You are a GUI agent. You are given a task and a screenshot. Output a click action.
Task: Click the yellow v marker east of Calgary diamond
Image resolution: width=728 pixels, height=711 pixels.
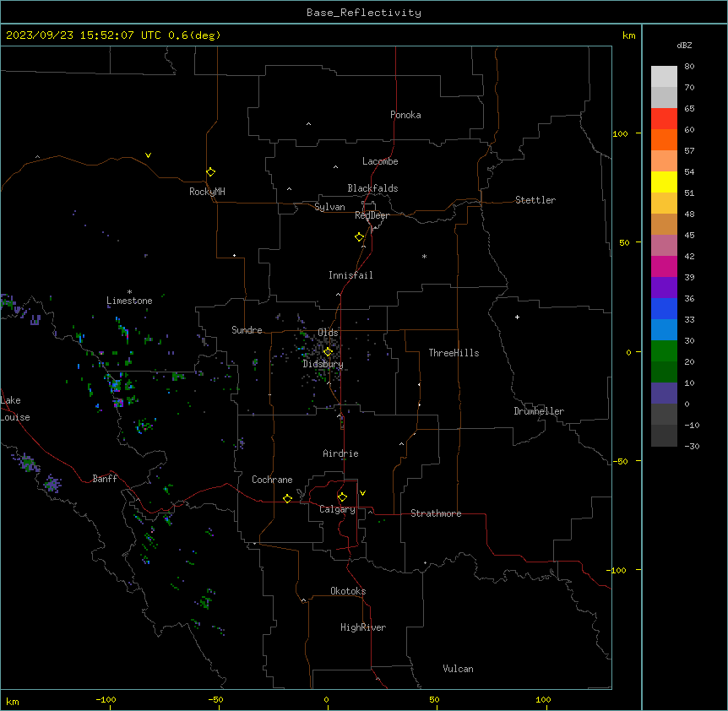point(362,493)
